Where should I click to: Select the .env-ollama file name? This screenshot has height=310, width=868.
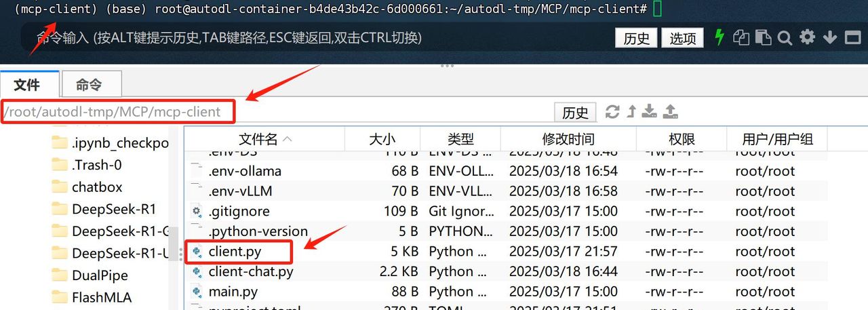245,170
